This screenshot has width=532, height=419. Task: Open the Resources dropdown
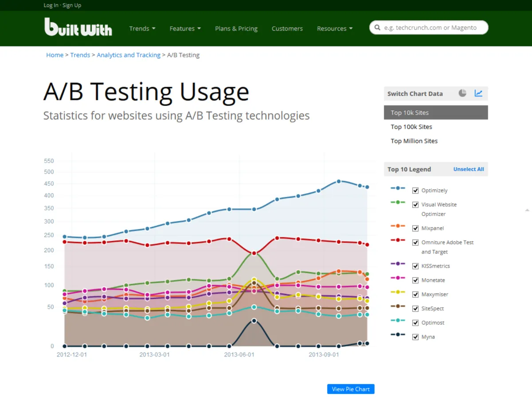point(335,28)
